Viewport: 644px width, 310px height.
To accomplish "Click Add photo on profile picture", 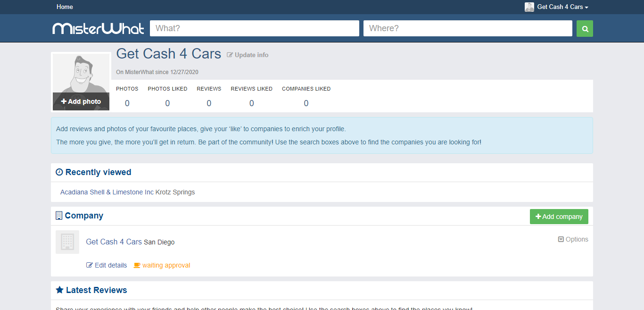I will coord(81,101).
